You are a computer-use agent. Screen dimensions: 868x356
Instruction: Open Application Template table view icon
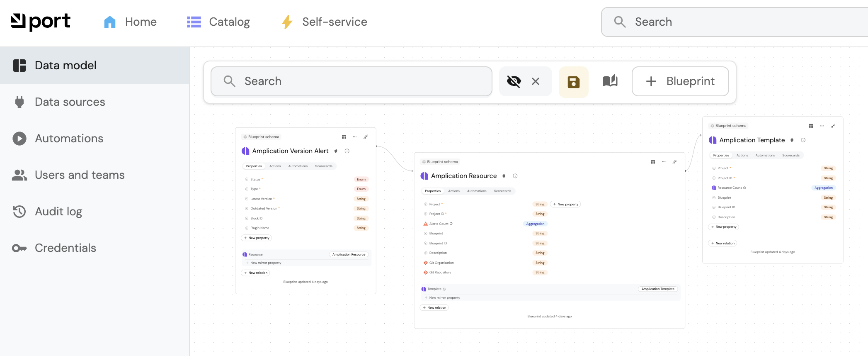tap(811, 126)
